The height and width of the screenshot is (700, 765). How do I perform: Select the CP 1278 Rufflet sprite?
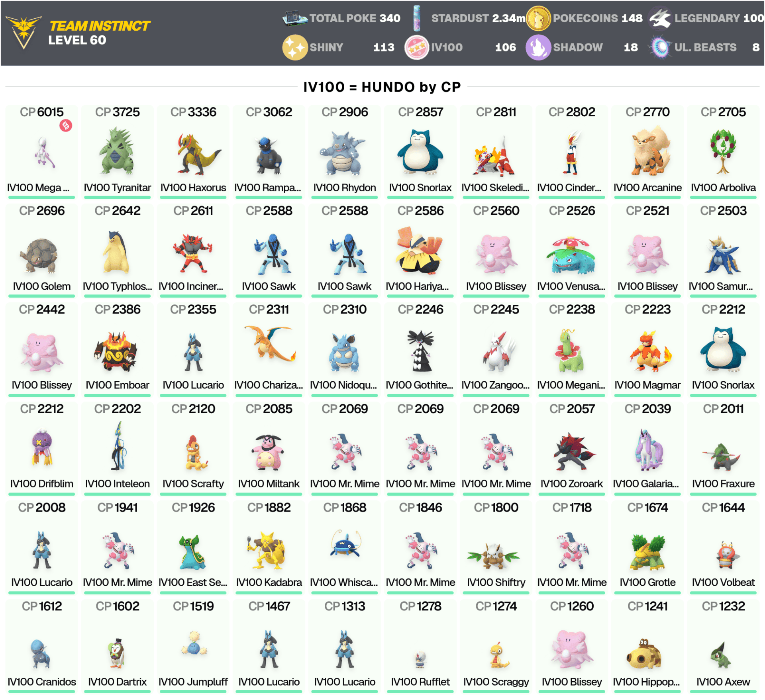click(420, 660)
